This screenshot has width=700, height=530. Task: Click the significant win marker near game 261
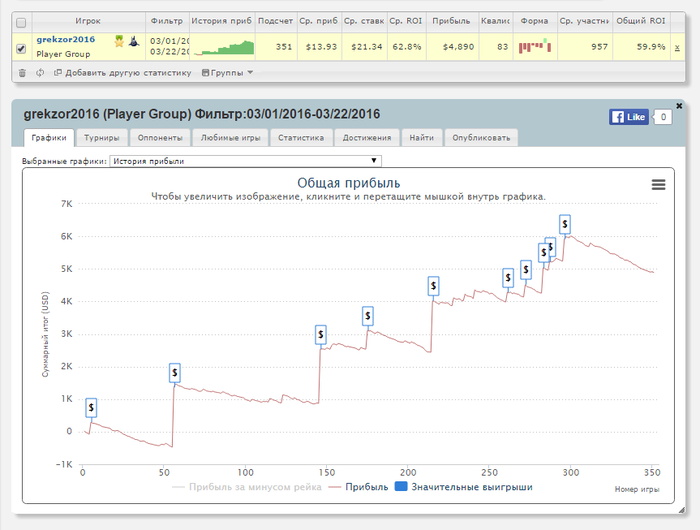pyautogui.click(x=508, y=278)
